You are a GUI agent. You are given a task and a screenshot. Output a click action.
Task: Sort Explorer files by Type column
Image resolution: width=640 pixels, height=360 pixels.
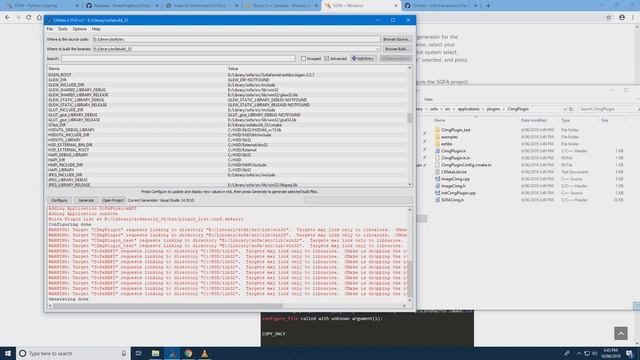565,120
